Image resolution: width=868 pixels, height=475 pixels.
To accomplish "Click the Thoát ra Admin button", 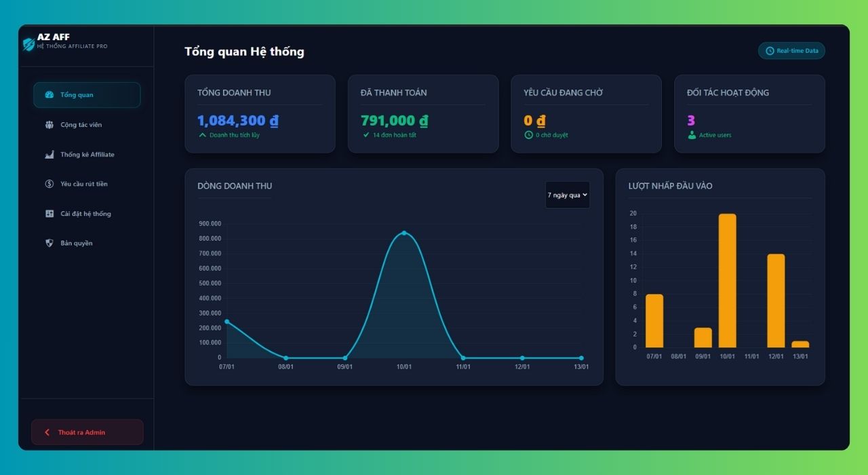I will click(x=87, y=432).
